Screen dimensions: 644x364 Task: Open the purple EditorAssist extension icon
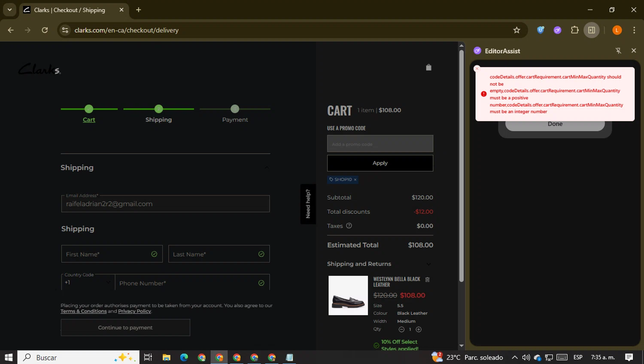(x=557, y=30)
